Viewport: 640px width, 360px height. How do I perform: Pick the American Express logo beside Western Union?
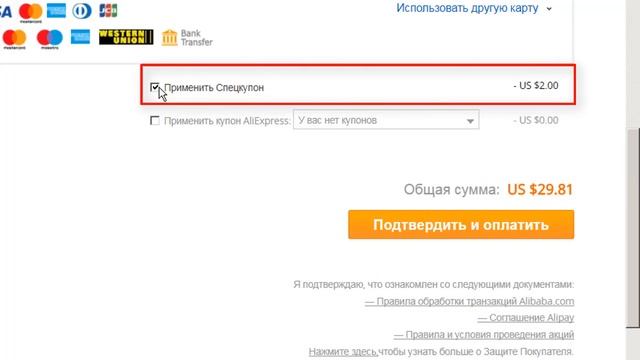click(80, 37)
